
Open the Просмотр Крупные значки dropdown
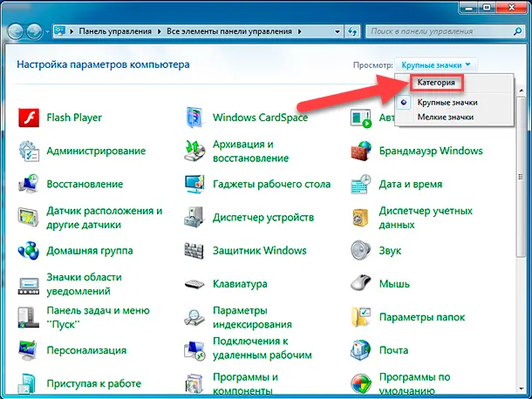(x=436, y=64)
